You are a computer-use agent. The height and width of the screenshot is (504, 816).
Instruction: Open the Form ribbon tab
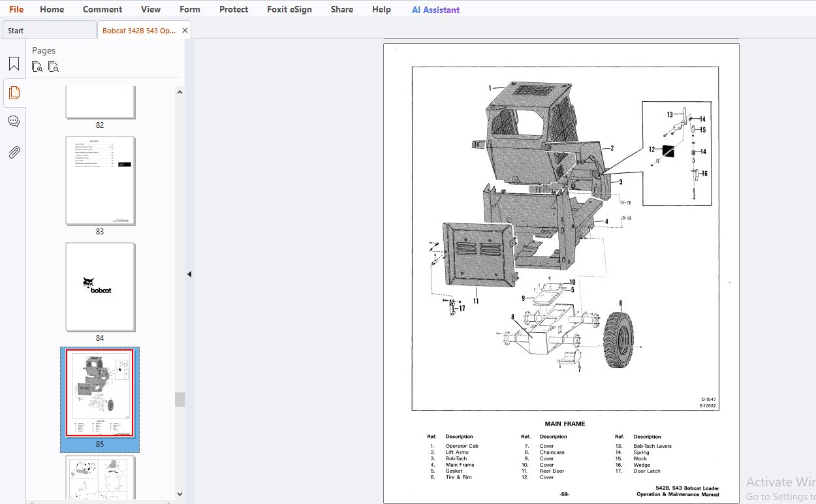click(190, 9)
